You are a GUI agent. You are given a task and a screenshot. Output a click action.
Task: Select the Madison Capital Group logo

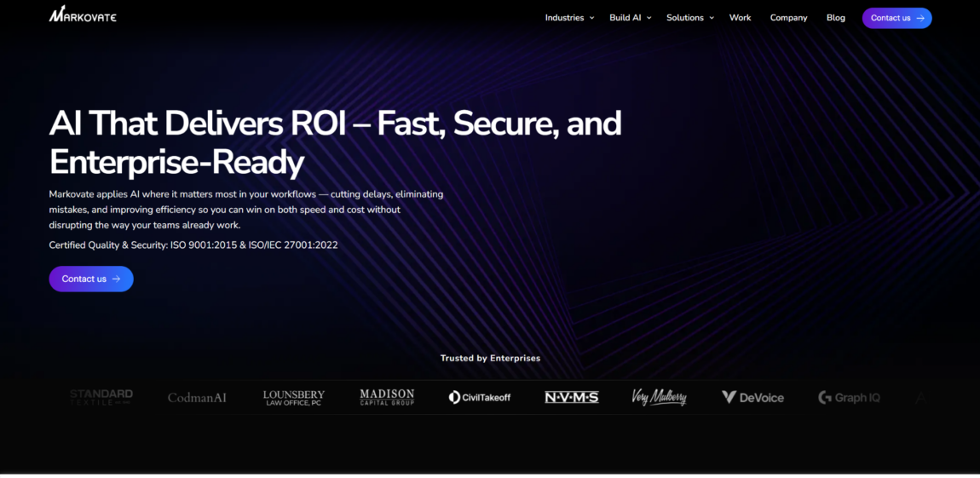pos(387,397)
